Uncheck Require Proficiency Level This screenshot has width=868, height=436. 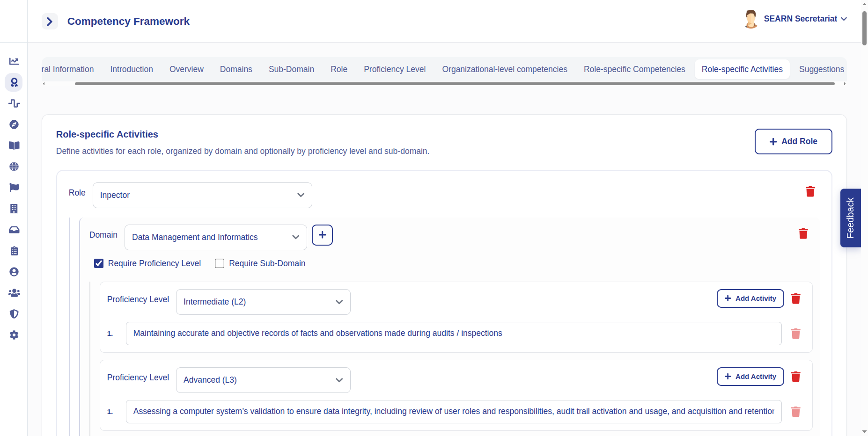tap(99, 263)
